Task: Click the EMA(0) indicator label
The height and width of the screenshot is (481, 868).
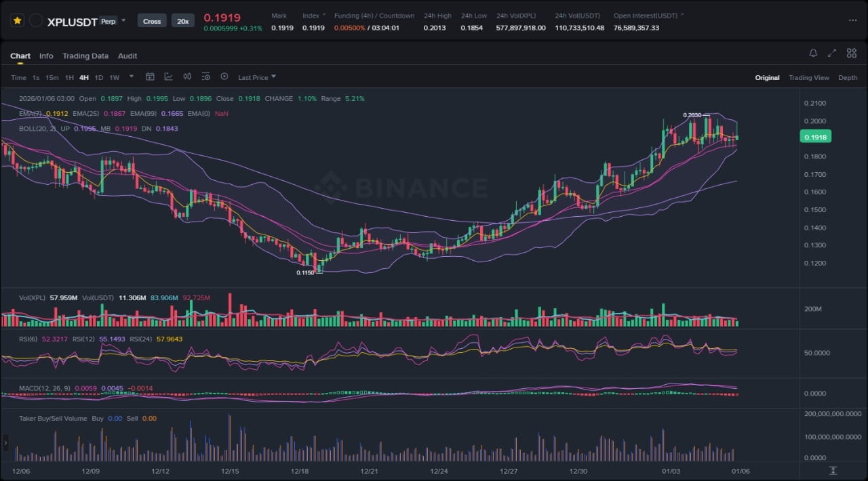Action: 199,114
